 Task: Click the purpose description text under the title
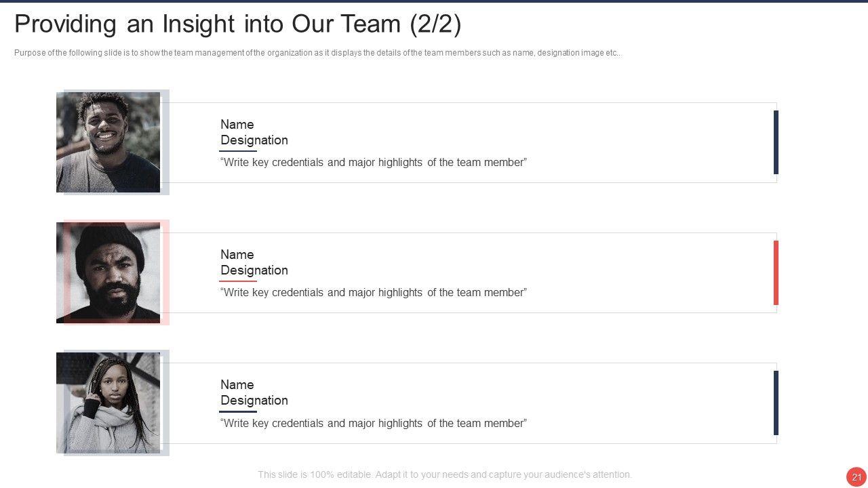point(317,53)
